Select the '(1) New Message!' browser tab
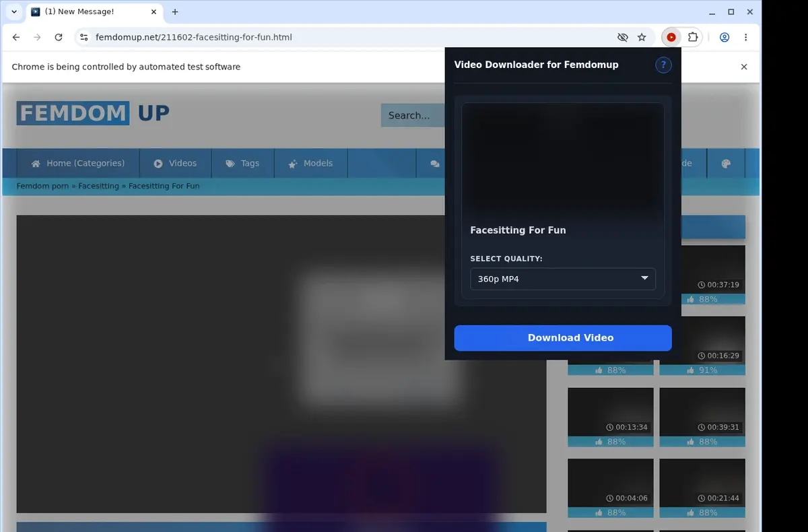Screen dimensions: 808x532 tap(94, 12)
